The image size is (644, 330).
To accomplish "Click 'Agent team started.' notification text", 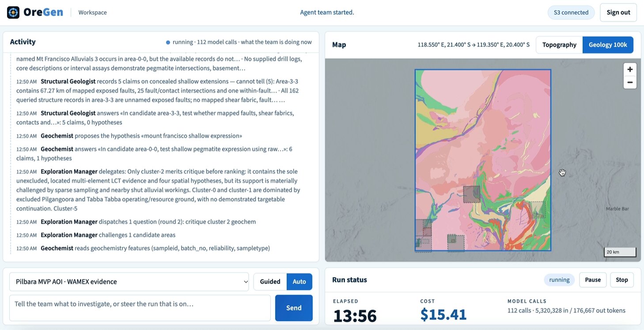I will pos(327,12).
